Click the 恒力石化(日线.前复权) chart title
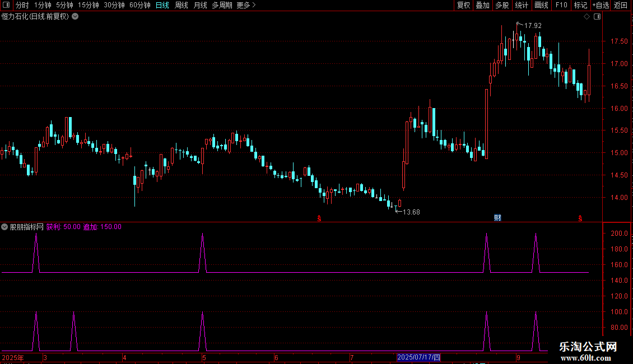Image resolution: width=633 pixels, height=364 pixels. [x=35, y=17]
